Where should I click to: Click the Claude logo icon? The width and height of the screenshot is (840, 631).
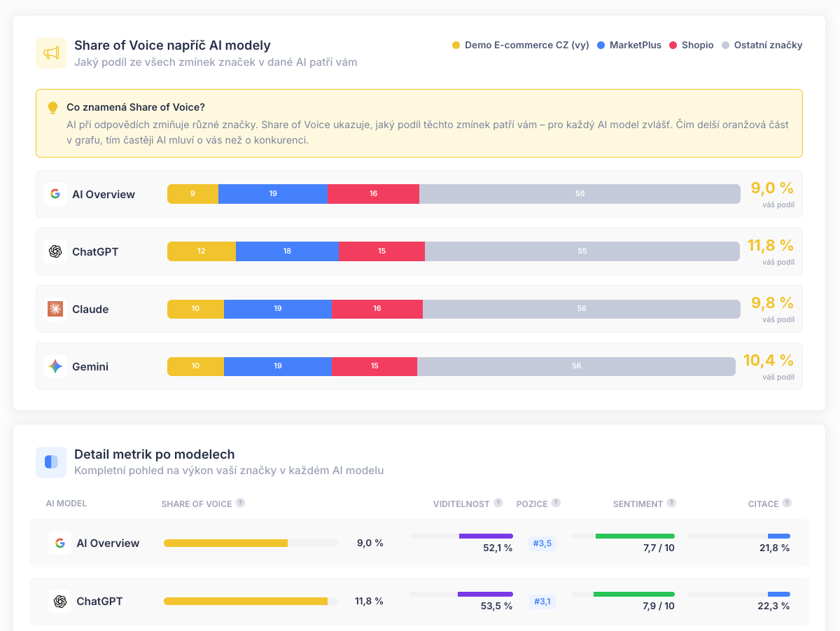pyautogui.click(x=55, y=309)
